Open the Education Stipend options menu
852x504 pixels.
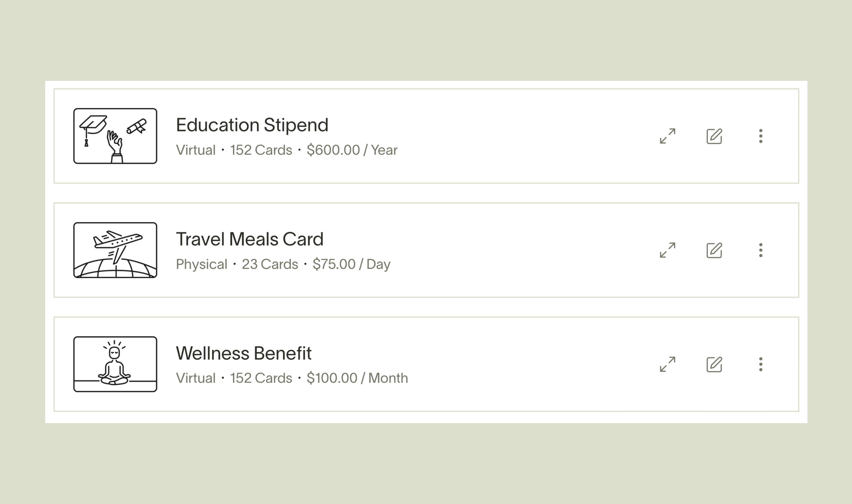click(x=761, y=136)
